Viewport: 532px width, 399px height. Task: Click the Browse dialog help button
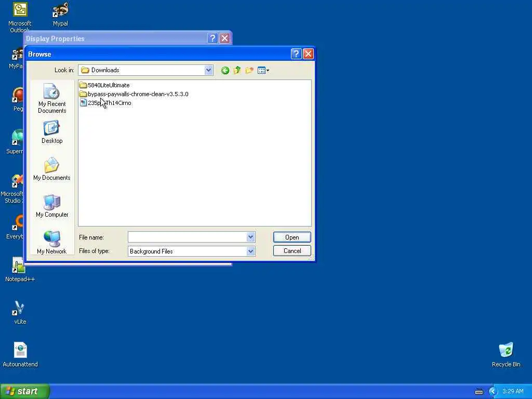tap(296, 54)
